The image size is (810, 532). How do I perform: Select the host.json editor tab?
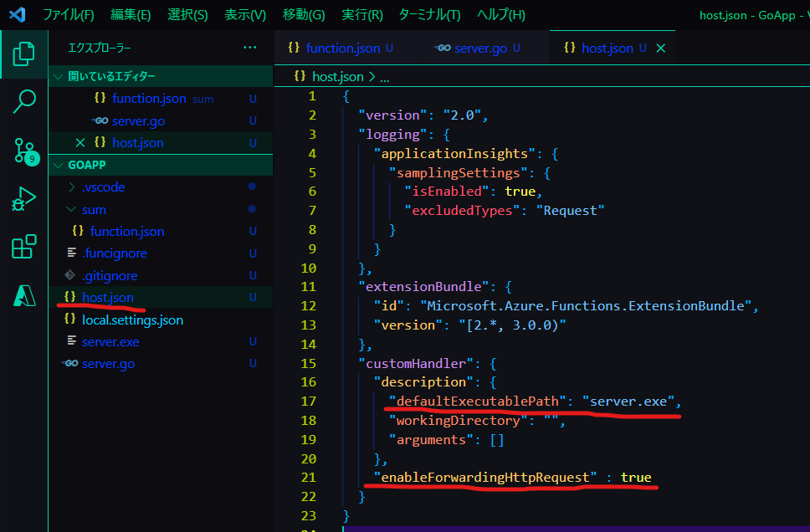tap(613, 48)
